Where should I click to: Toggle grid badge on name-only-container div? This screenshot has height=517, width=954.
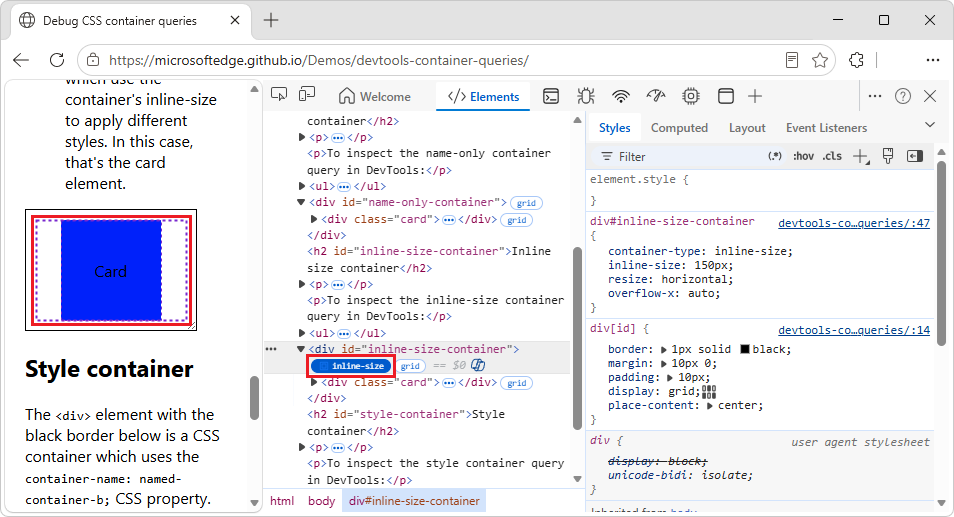coord(526,203)
